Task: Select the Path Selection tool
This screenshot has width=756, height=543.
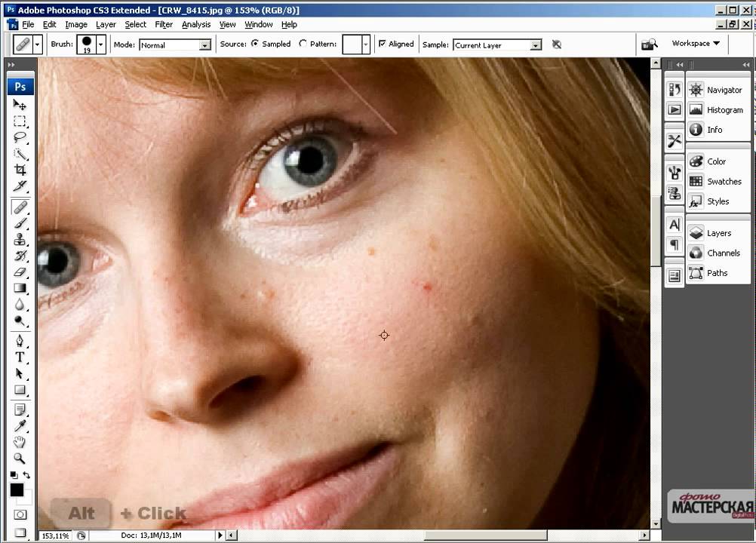Action: (x=20, y=373)
